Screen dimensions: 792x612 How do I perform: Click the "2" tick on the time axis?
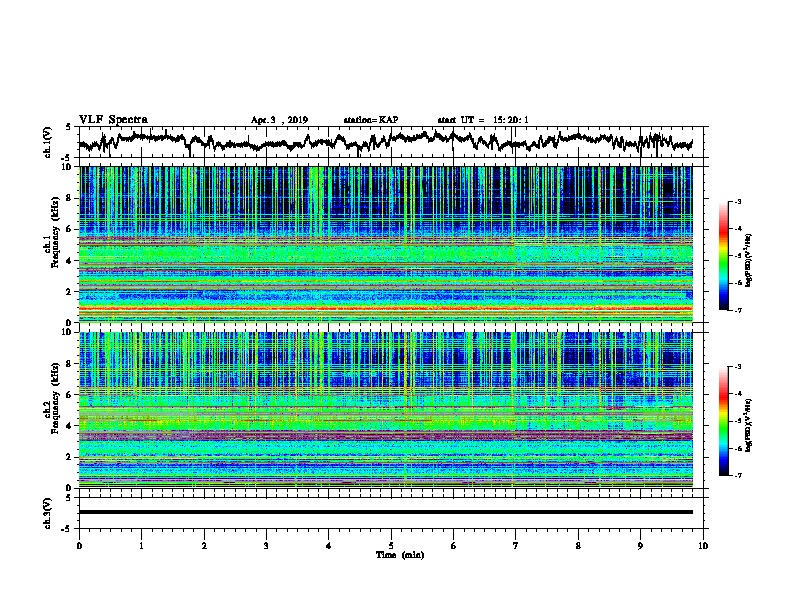click(204, 546)
